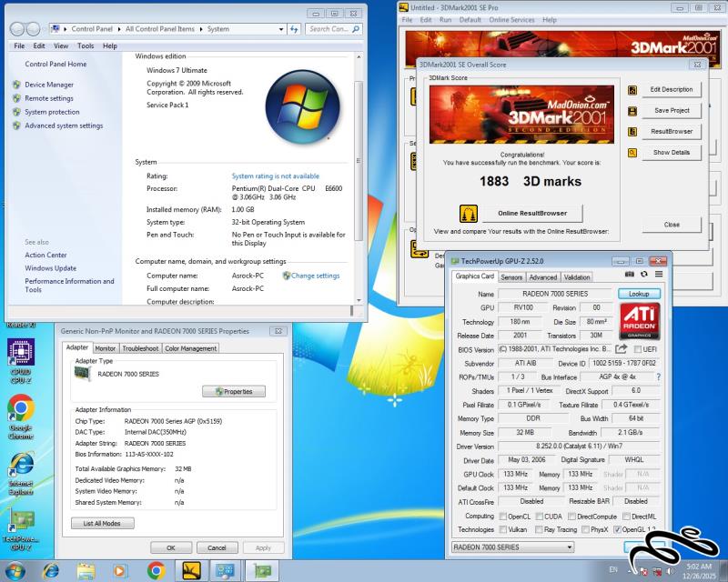Toggle the Vulkan checkbox
Screen dimensions: 728x582
502,529
